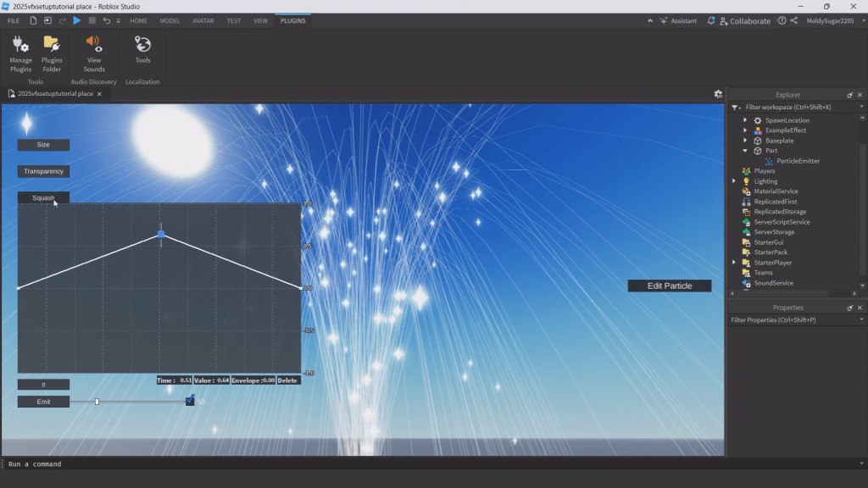Select the ServerStorage icon
The height and width of the screenshot is (488, 868).
tap(746, 232)
